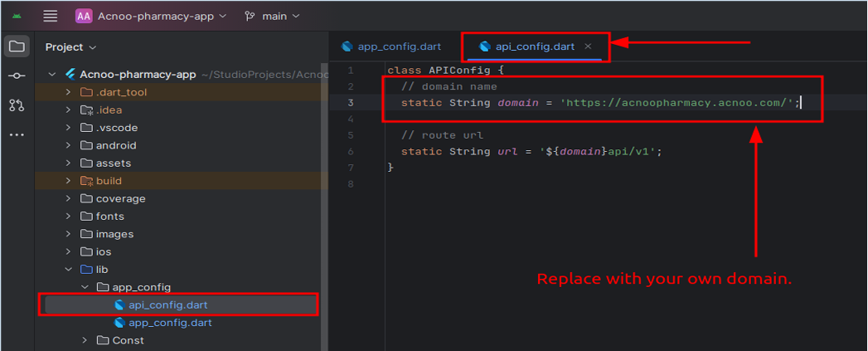Viewport: 868px width, 351px height.
Task: Collapse the lib folder
Action: pyautogui.click(x=69, y=270)
